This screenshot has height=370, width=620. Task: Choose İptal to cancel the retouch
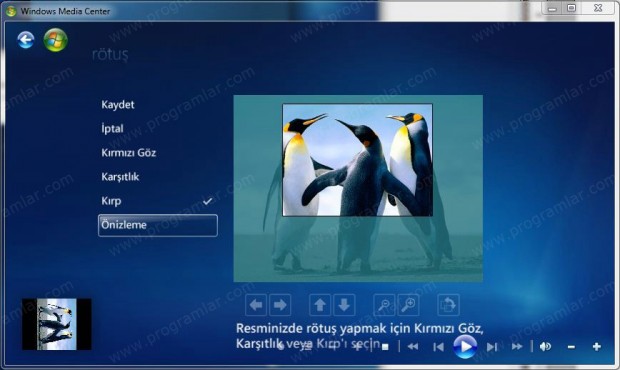point(112,128)
